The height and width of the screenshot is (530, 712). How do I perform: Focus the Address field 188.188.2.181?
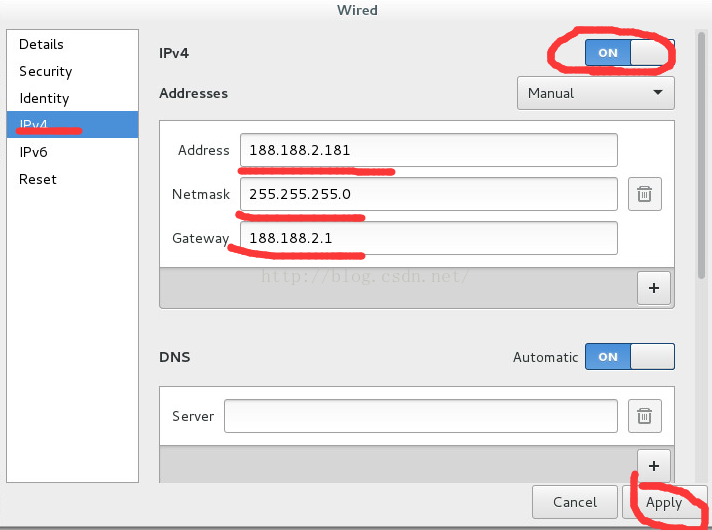tap(429, 150)
